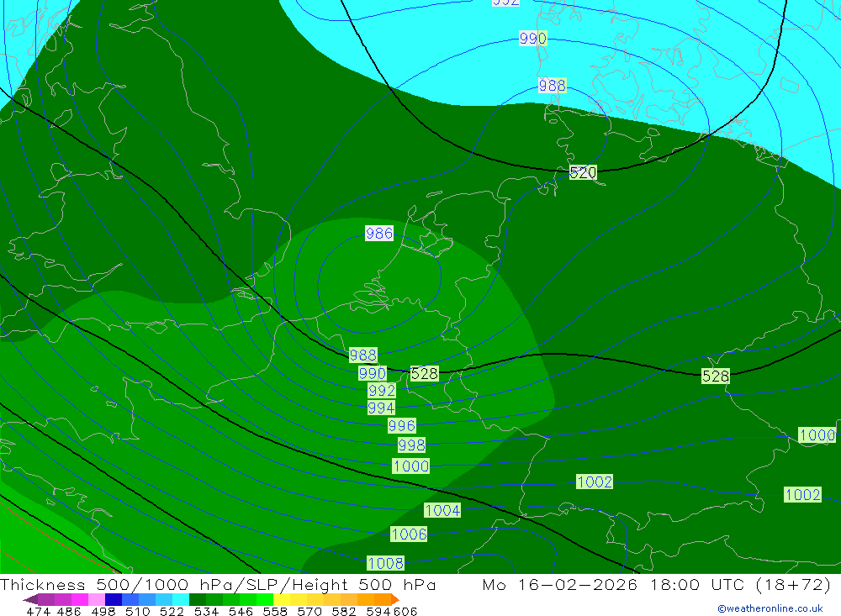Viewport: 841px width, 616px height.
Task: Click the 582 legend value
Action: (x=344, y=612)
